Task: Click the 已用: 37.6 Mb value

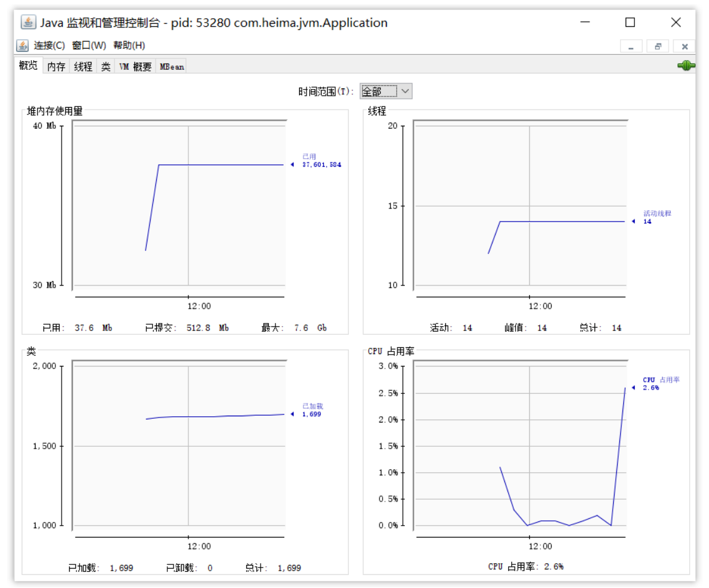Action: tap(77, 328)
